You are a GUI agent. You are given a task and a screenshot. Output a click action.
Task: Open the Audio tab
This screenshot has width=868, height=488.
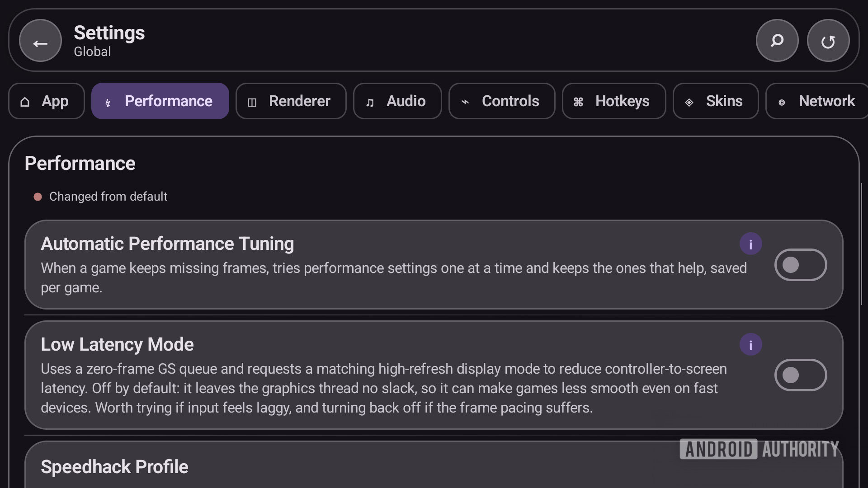[397, 101]
